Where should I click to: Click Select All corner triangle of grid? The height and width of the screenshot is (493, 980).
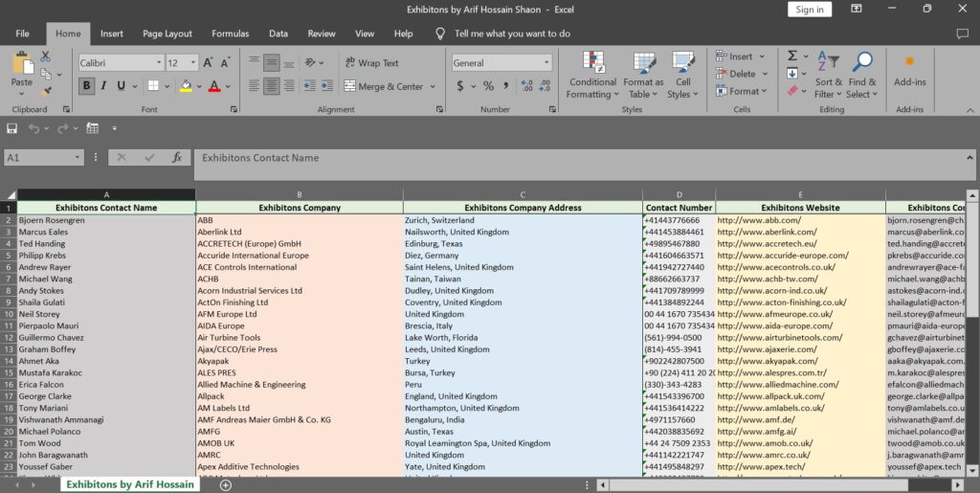pyautogui.click(x=10, y=195)
